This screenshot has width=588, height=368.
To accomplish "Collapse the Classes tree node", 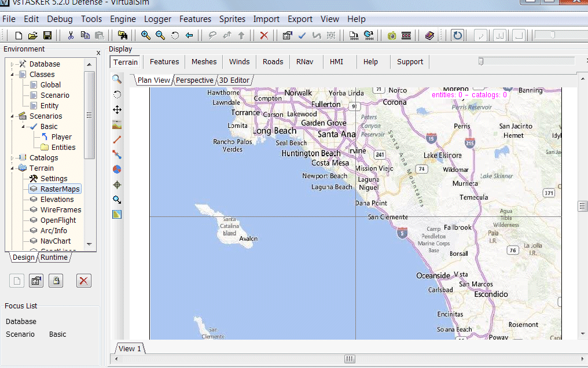I will [x=13, y=75].
